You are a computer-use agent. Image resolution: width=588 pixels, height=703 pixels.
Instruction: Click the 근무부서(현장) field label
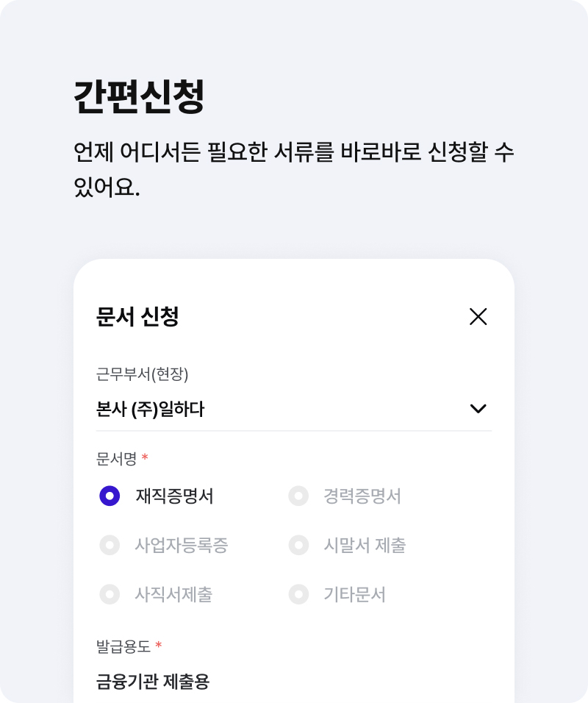coord(142,374)
